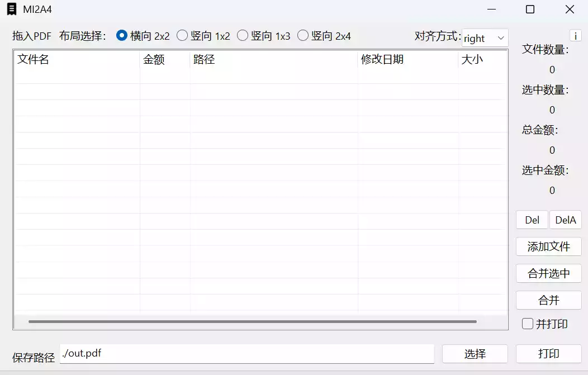Click the 打印 print button
This screenshot has width=588, height=375.
pyautogui.click(x=549, y=353)
